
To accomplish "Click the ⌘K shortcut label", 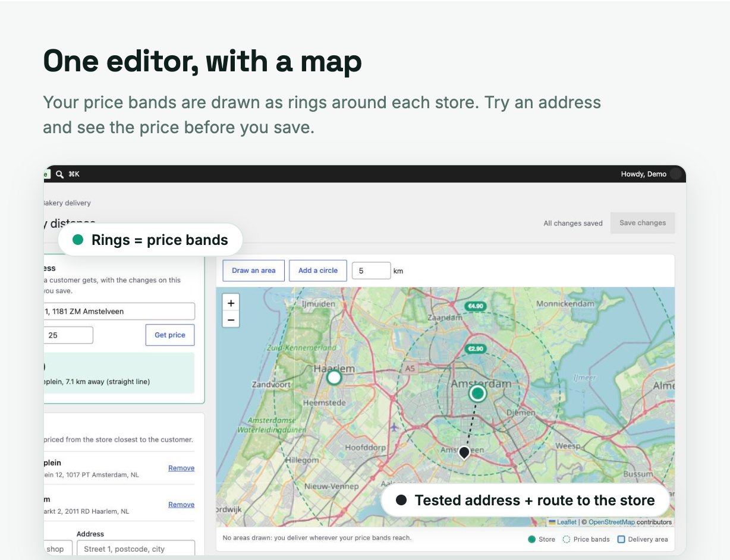I will pyautogui.click(x=74, y=174).
